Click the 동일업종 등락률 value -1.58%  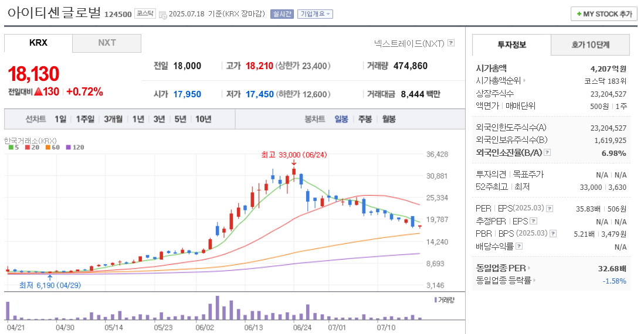(x=614, y=281)
